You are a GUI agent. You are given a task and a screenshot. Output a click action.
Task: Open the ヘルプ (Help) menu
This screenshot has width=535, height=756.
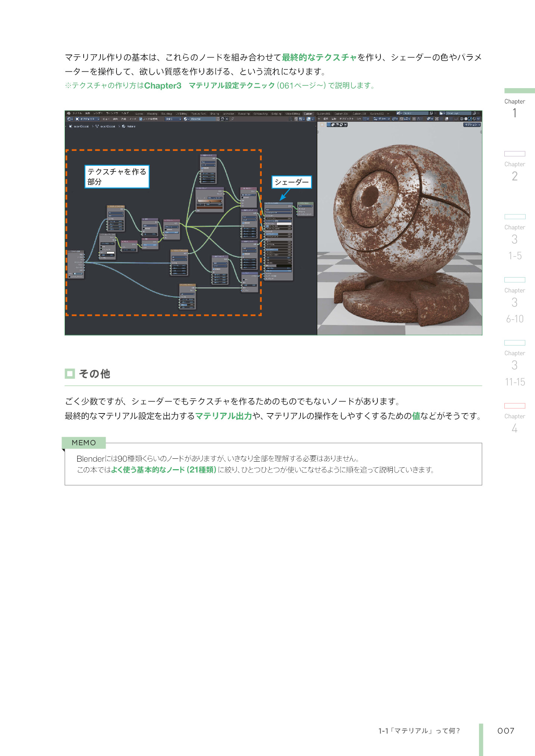125,113
